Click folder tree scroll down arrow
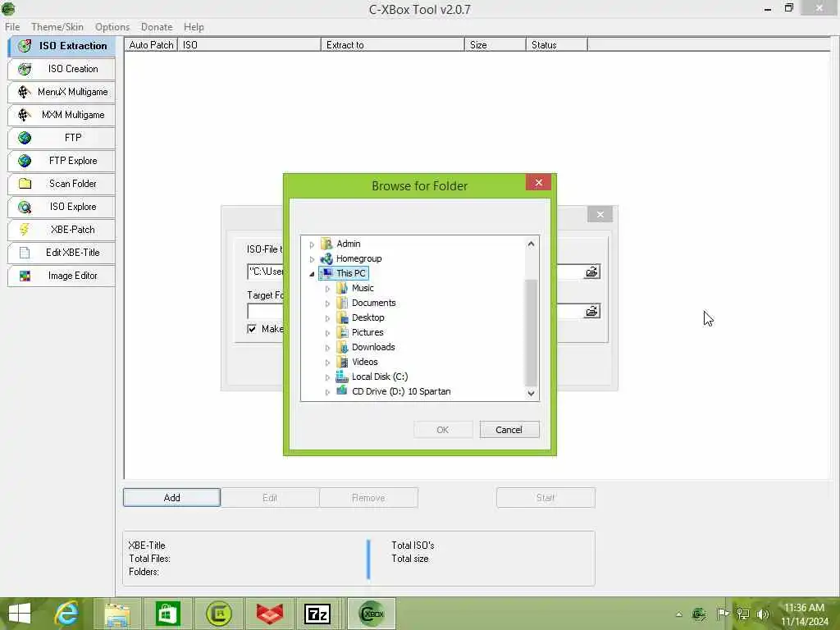Screen dimensions: 840x630 pos(531,393)
